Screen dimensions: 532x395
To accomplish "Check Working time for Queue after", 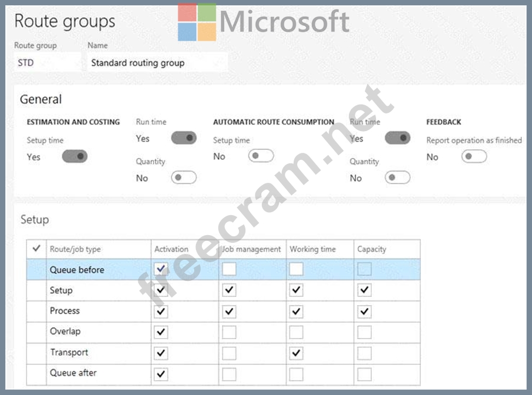I will [x=296, y=374].
